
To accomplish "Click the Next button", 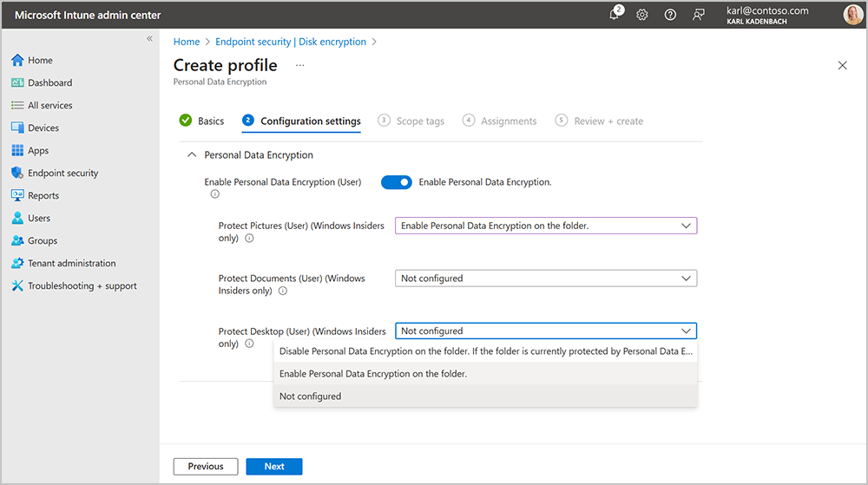I will pos(274,466).
